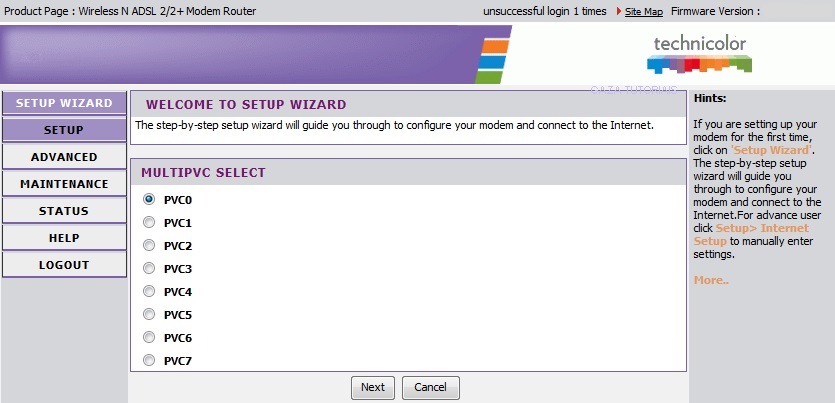Click the Cancel button
835x403 pixels.
point(430,388)
